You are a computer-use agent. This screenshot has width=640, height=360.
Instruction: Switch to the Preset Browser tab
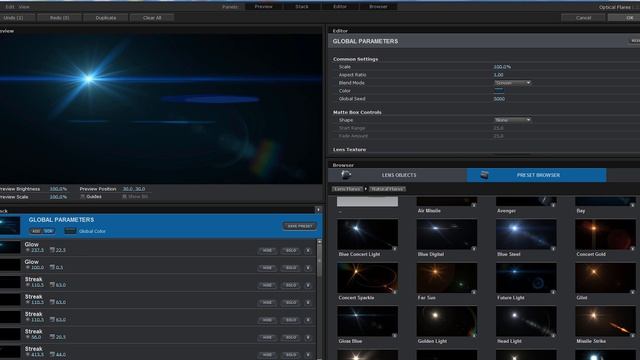536,175
